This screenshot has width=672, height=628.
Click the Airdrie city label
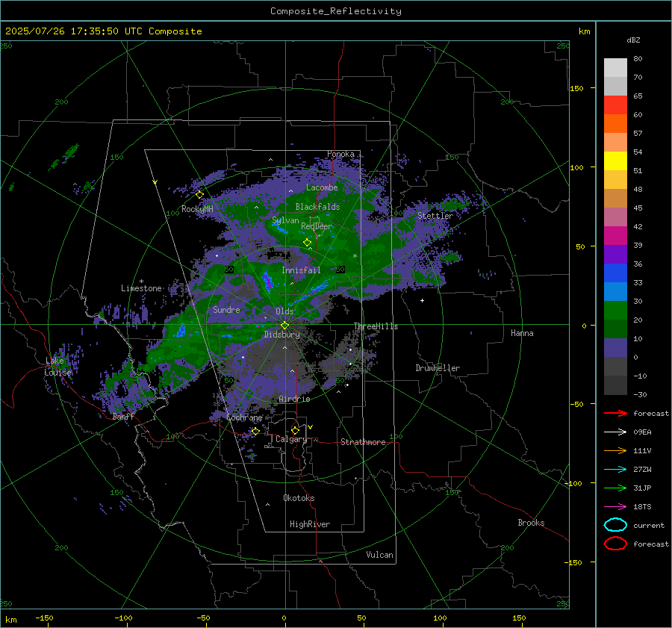294,399
